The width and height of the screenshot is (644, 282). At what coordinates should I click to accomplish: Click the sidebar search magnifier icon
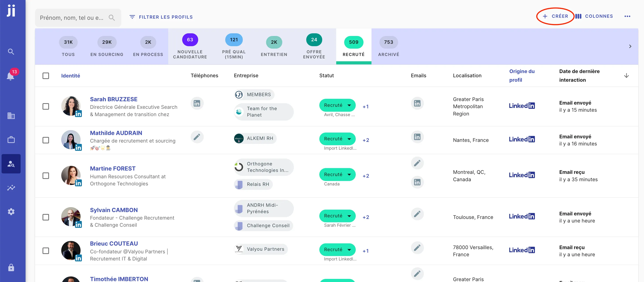click(x=11, y=52)
